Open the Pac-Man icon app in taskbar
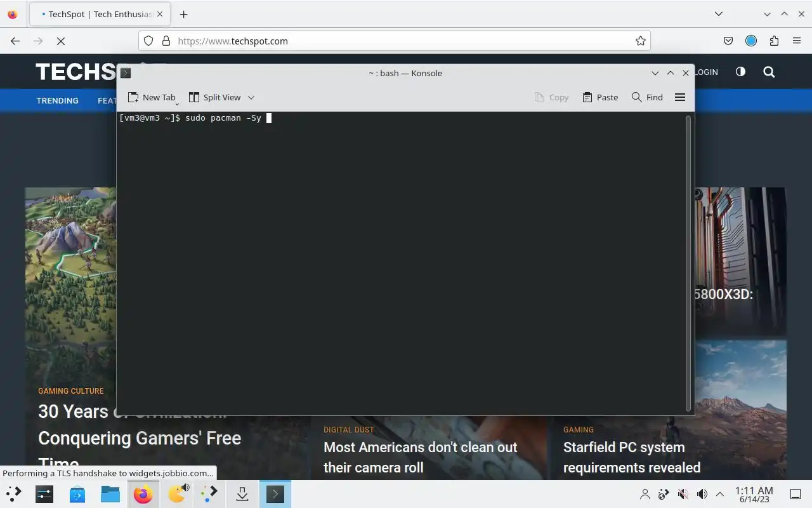The height and width of the screenshot is (508, 812). pos(177,493)
